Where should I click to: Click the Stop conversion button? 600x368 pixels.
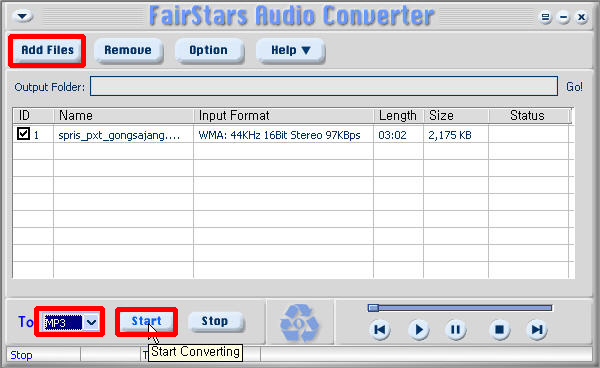tap(215, 321)
